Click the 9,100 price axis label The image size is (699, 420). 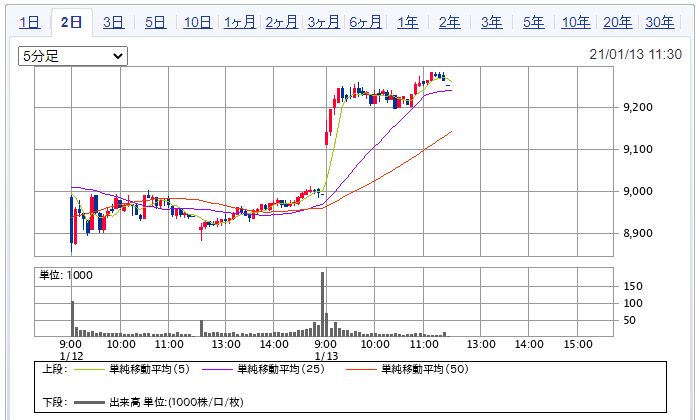(x=637, y=149)
